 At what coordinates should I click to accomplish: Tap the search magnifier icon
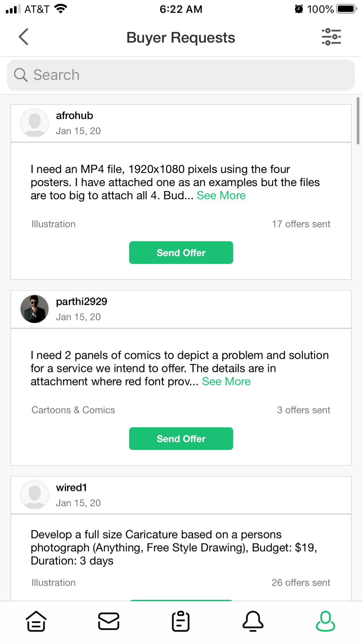21,75
